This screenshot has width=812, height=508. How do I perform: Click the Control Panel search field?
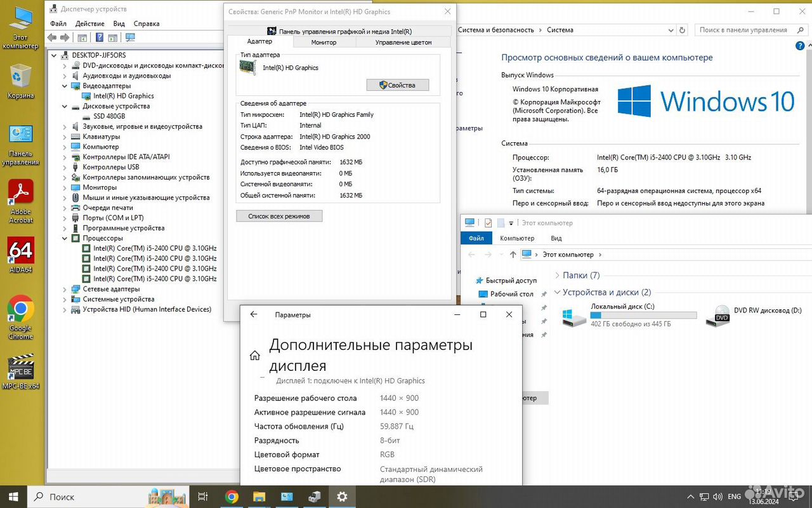(x=750, y=30)
